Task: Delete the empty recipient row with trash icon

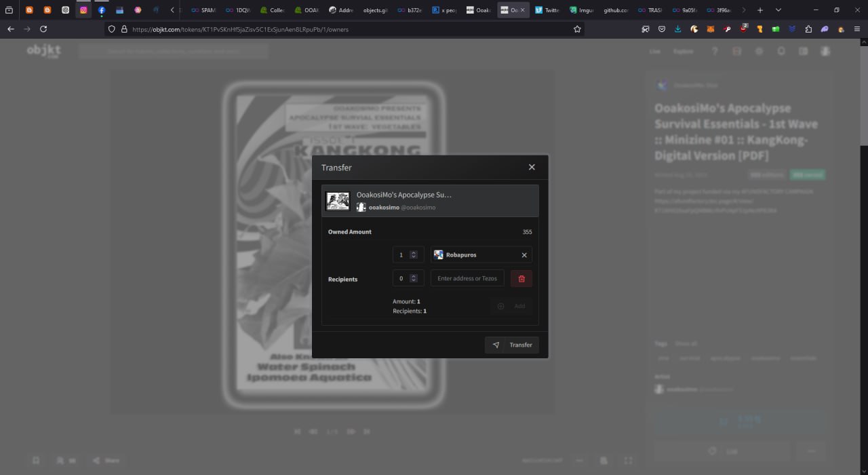Action: click(521, 278)
